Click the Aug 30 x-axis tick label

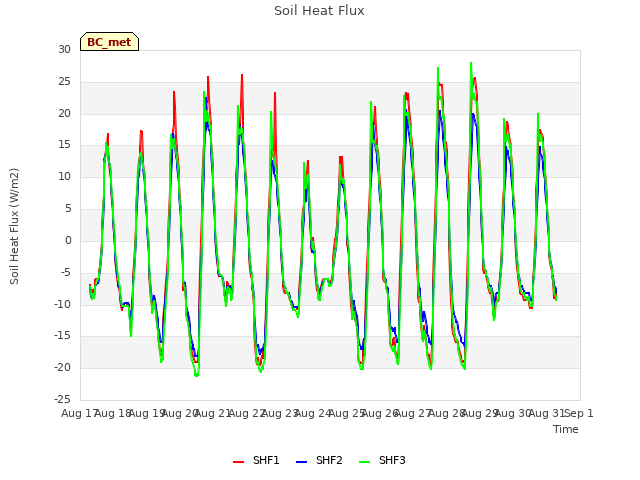click(x=513, y=413)
